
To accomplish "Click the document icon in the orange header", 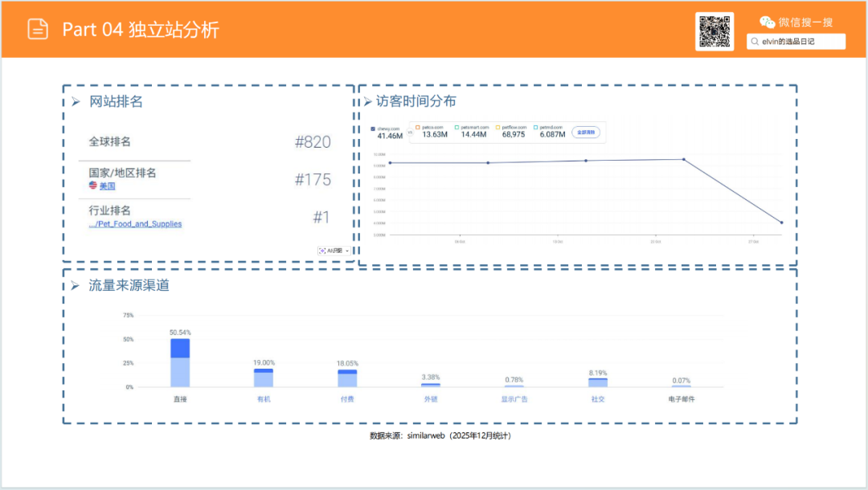I will tap(38, 28).
